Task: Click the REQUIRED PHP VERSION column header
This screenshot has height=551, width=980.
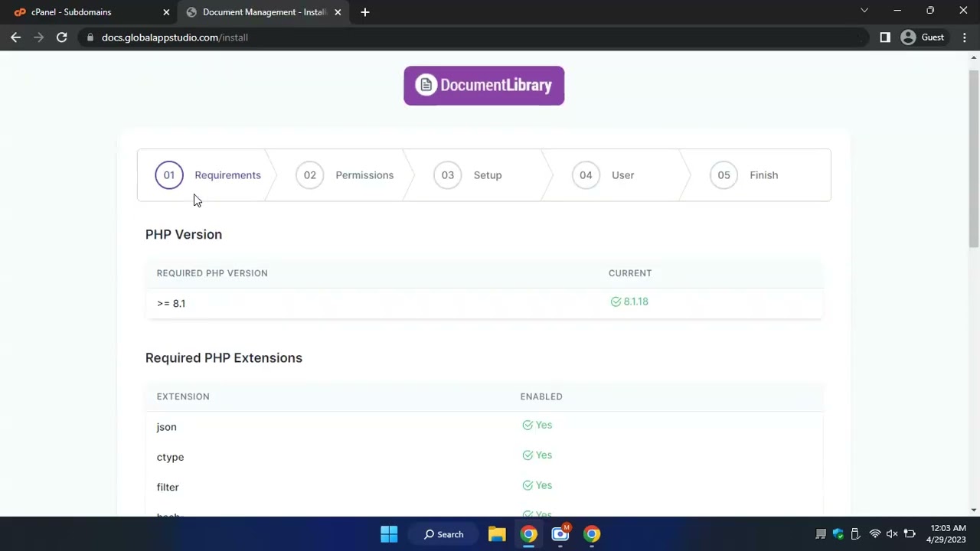Action: [212, 273]
